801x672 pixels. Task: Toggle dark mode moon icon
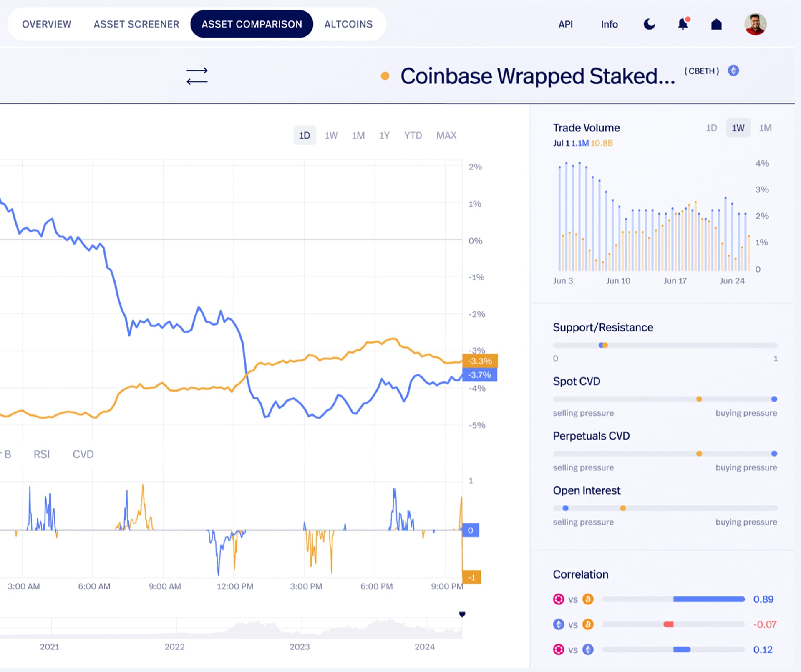click(x=649, y=24)
